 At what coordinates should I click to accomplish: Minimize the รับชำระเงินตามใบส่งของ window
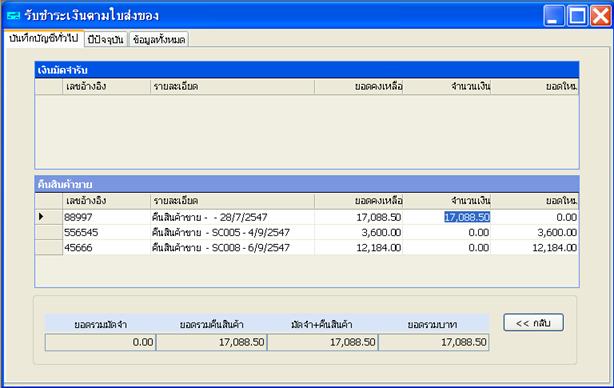[x=554, y=16]
